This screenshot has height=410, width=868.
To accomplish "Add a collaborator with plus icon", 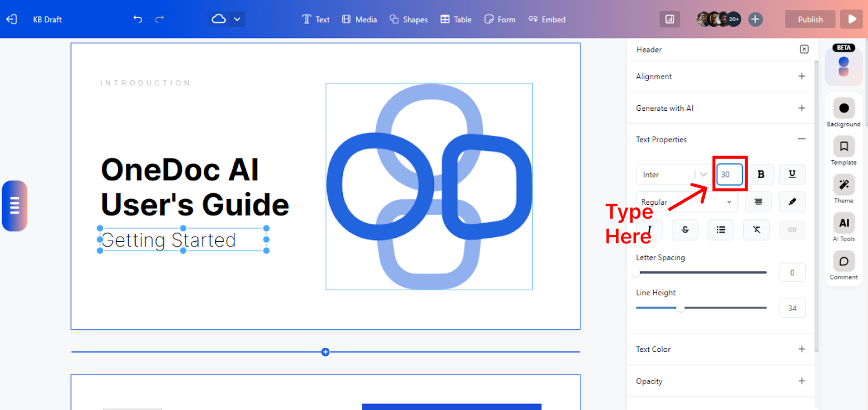I will [755, 19].
